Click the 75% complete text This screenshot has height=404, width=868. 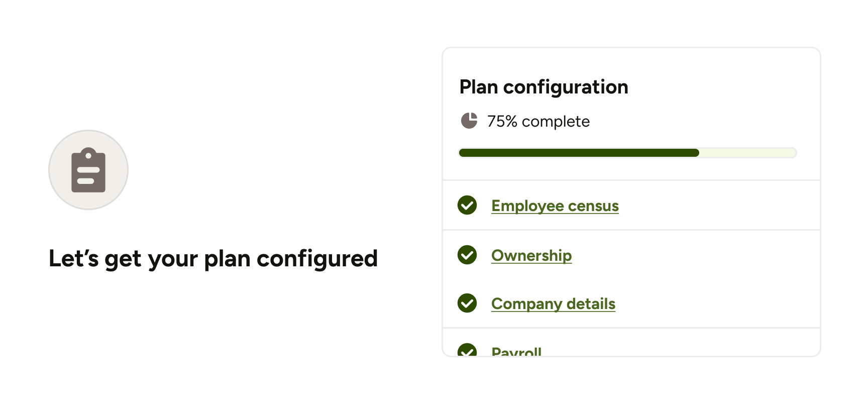[x=538, y=121]
